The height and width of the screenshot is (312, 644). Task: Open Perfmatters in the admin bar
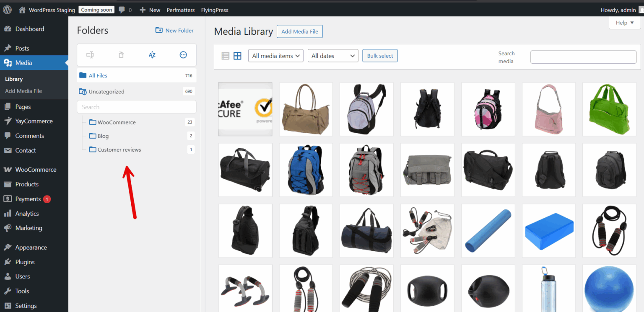(x=181, y=10)
